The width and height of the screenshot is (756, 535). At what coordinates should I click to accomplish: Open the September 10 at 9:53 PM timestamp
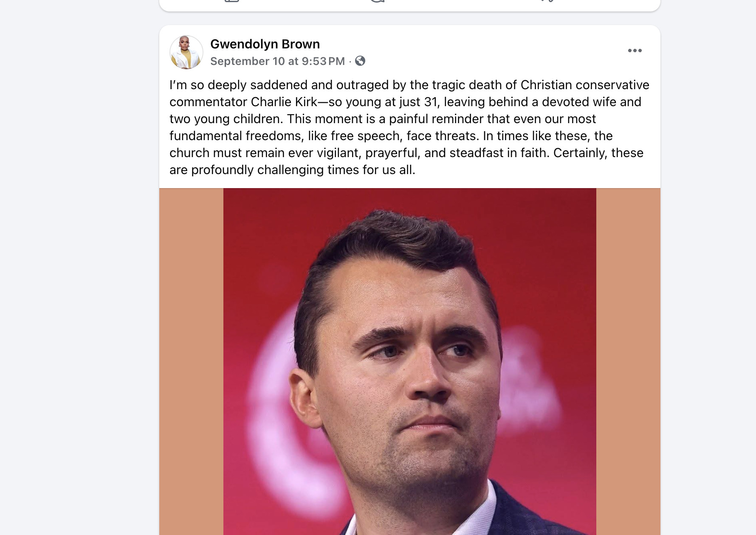click(x=277, y=61)
